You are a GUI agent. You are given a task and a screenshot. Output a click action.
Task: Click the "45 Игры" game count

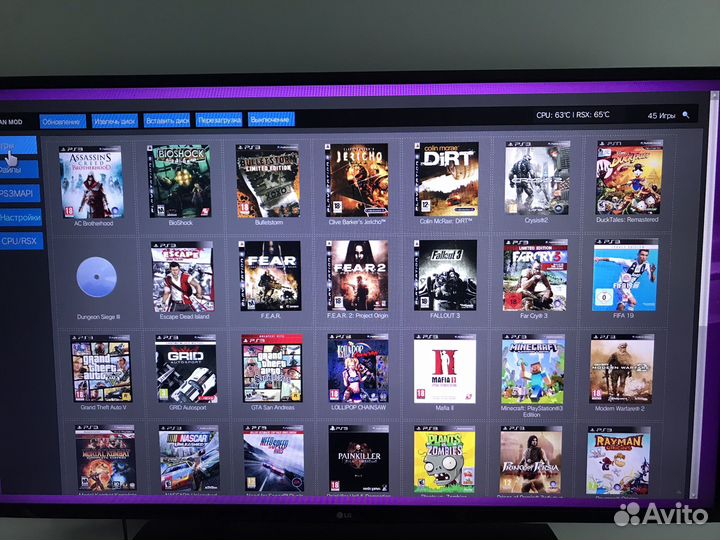pos(661,116)
